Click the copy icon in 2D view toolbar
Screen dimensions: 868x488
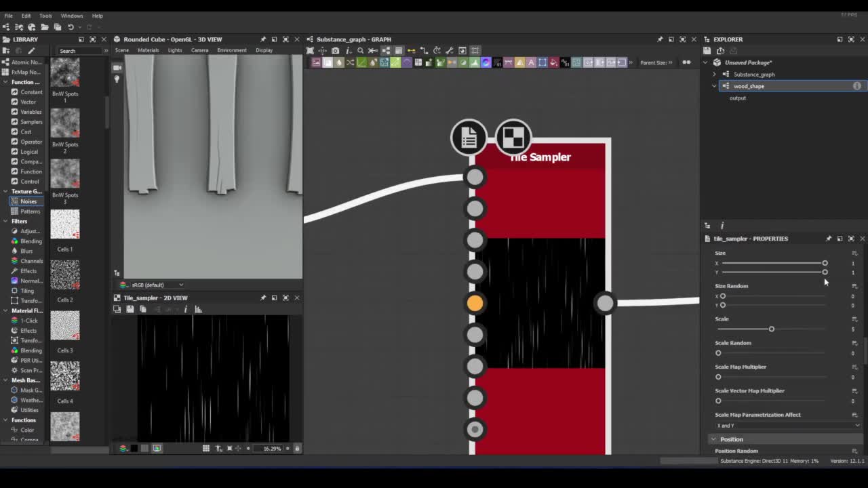pos(143,309)
